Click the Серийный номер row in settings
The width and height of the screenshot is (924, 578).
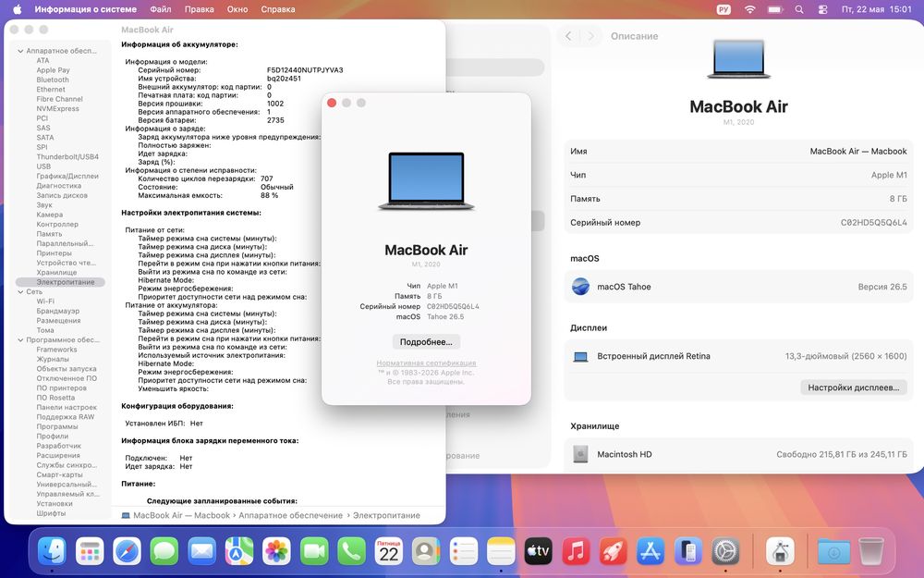[x=738, y=222]
